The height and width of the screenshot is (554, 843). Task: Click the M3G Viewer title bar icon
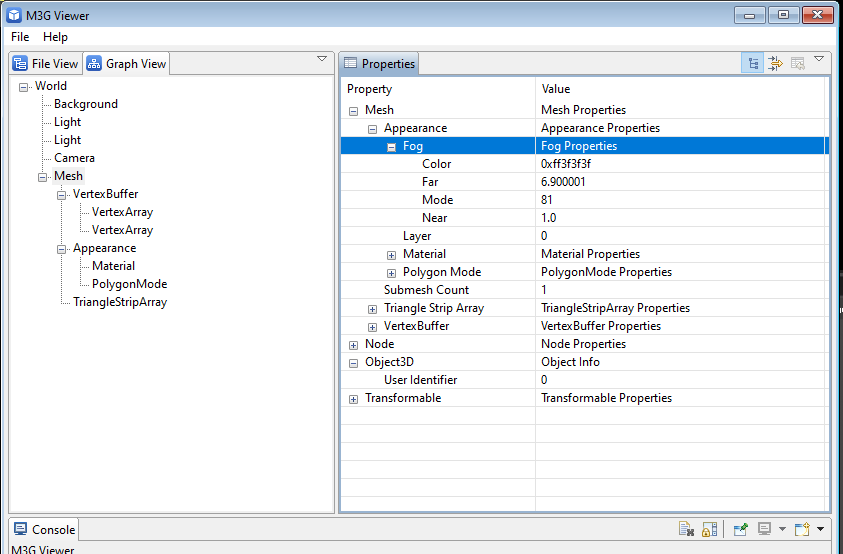click(14, 15)
